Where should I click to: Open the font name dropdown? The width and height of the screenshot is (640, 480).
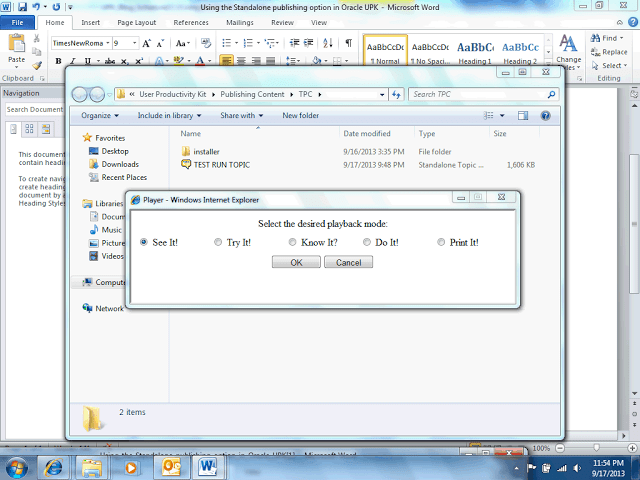click(108, 43)
